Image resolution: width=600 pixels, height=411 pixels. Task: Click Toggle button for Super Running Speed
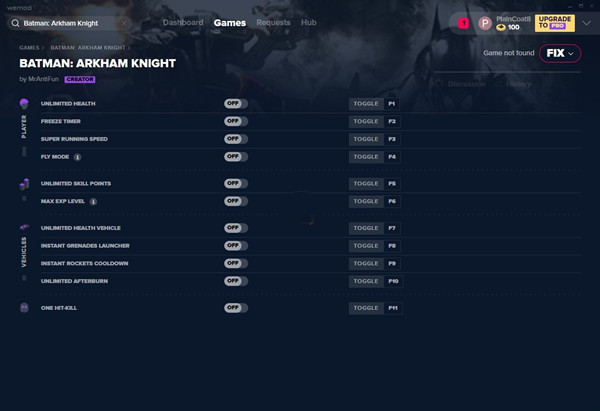click(x=366, y=139)
